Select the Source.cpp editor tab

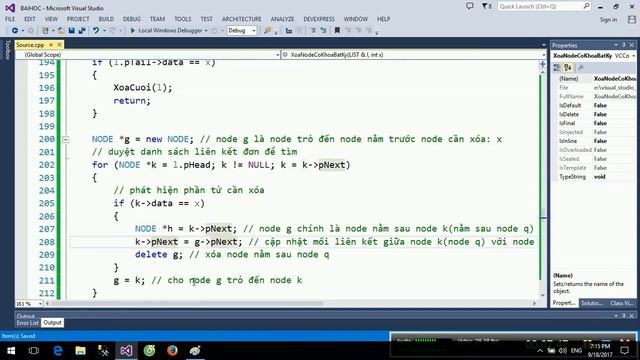click(x=31, y=45)
